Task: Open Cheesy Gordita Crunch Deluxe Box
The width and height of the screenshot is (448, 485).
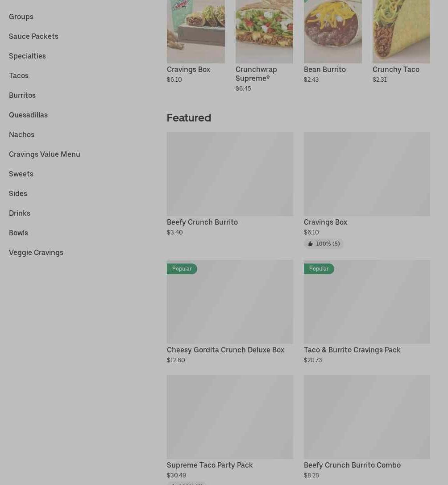Action: click(x=225, y=350)
